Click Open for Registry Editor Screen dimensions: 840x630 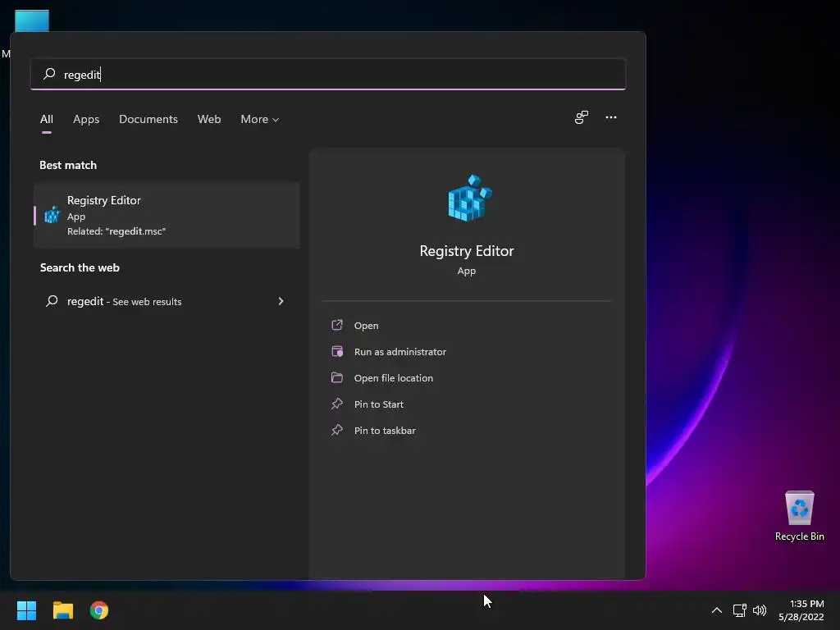367,326
